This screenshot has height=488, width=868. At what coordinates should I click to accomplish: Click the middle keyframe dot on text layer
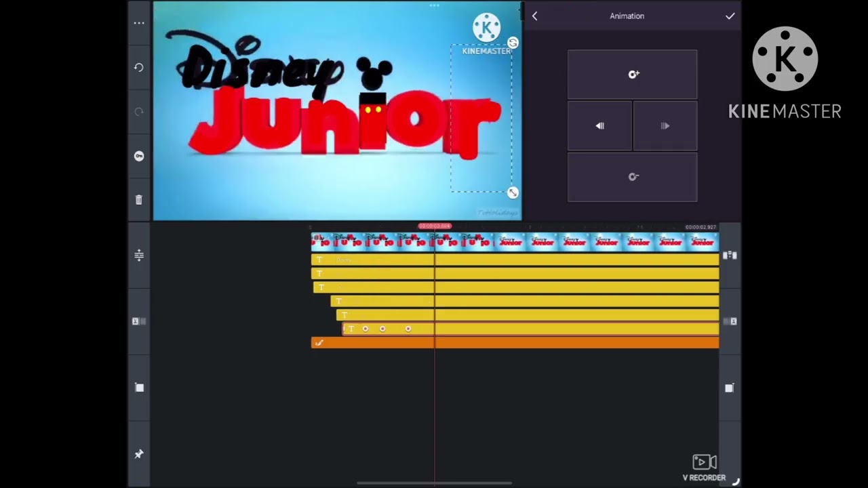[382, 329]
